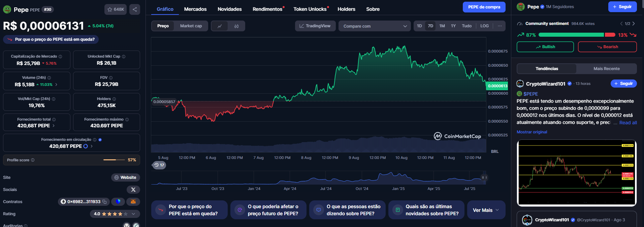Switch feed to Mais Recente
The height and width of the screenshot is (227, 644).
click(x=606, y=69)
